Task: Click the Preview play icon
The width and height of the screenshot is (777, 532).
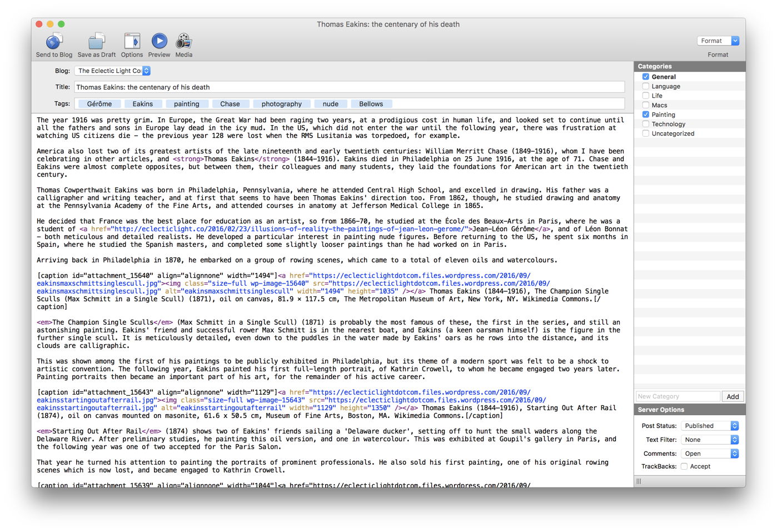Action: point(159,41)
